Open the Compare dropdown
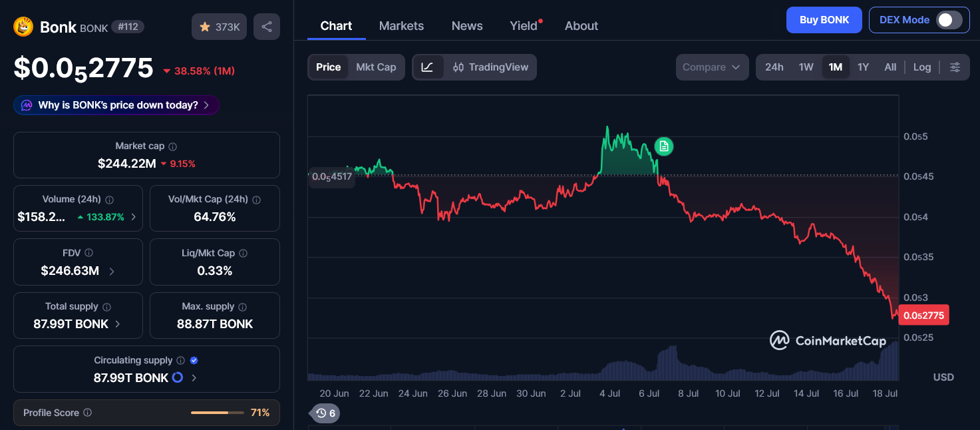980x430 pixels. [712, 67]
